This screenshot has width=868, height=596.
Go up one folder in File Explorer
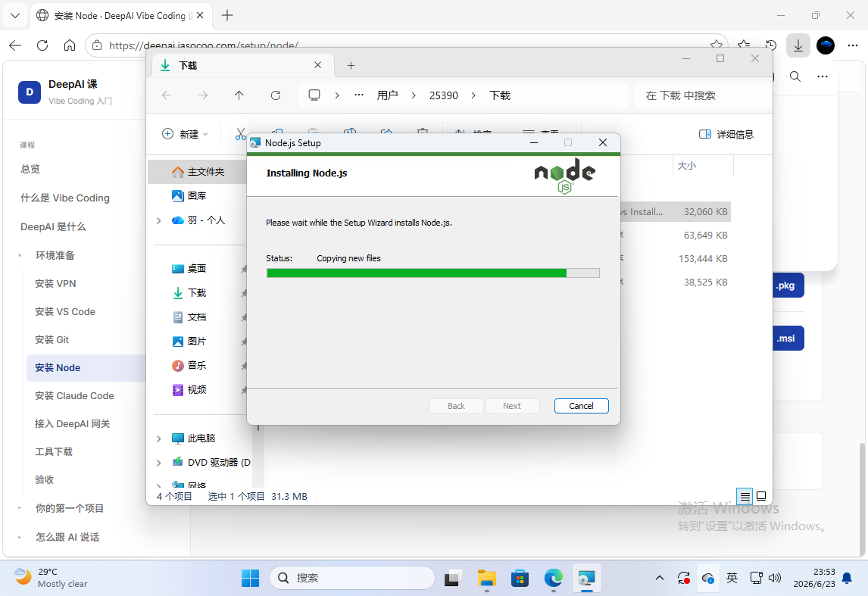point(239,95)
